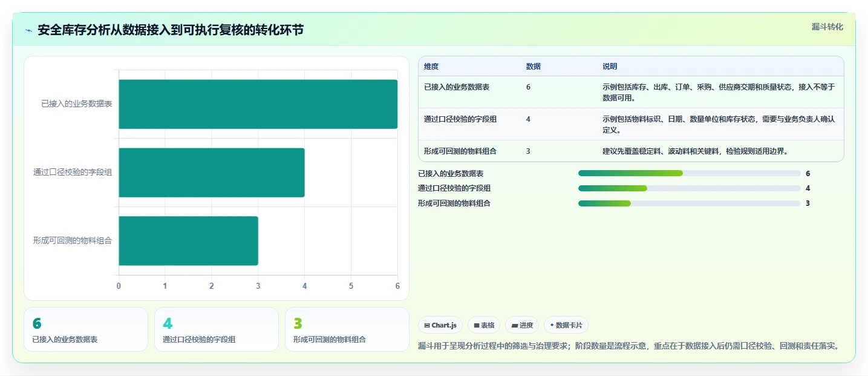The height and width of the screenshot is (376, 868).
Task: Click the title 安全库存分析从数据接入到可执行复核的转化环节
Action: (171, 30)
